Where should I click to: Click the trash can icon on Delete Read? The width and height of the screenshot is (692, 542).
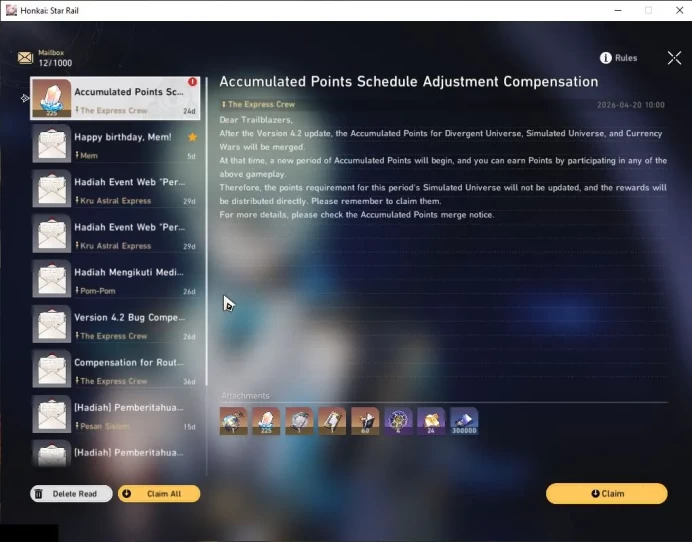[38, 493]
